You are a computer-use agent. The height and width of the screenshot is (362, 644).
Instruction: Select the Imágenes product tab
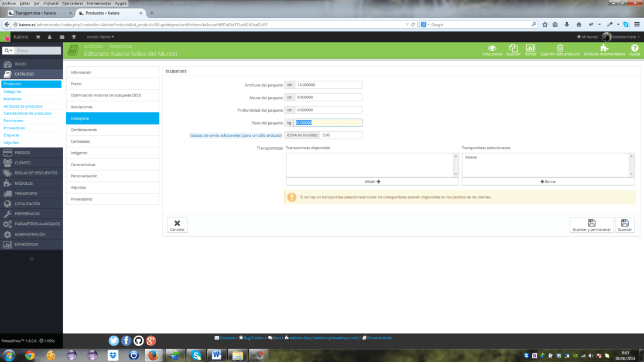point(112,153)
